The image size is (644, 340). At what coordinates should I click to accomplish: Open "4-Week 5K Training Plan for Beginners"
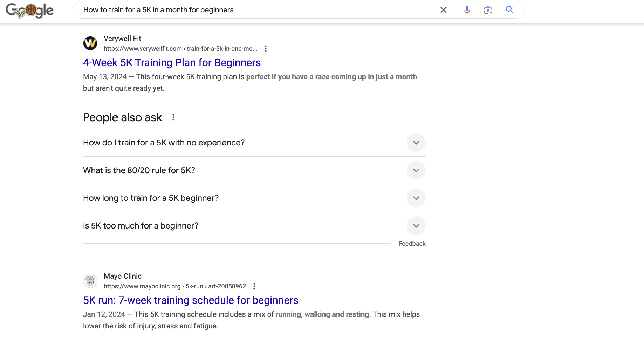pyautogui.click(x=172, y=63)
